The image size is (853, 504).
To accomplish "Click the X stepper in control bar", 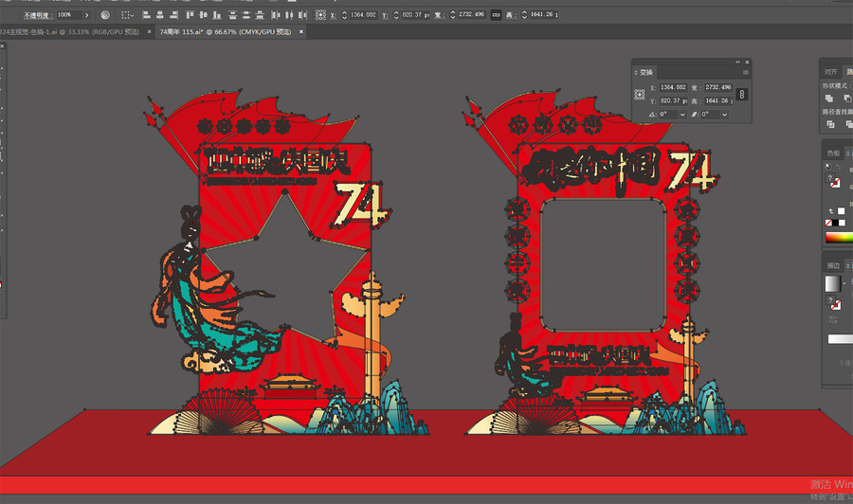I will (x=344, y=15).
